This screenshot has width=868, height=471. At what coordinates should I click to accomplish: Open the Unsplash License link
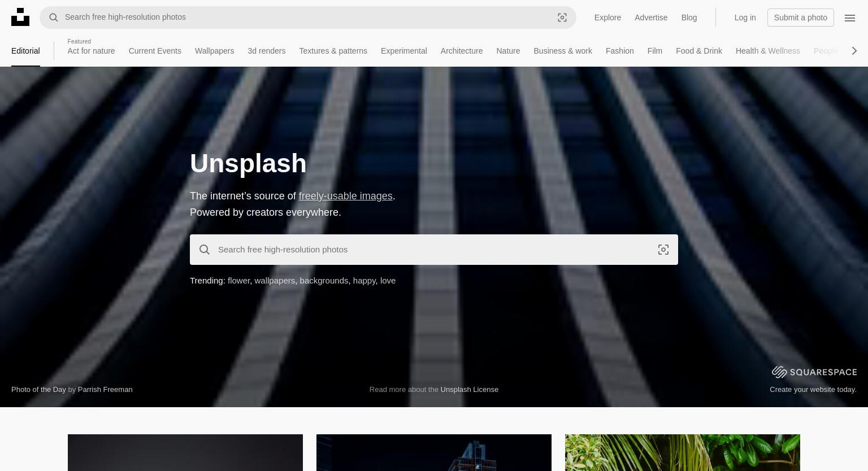point(470,389)
